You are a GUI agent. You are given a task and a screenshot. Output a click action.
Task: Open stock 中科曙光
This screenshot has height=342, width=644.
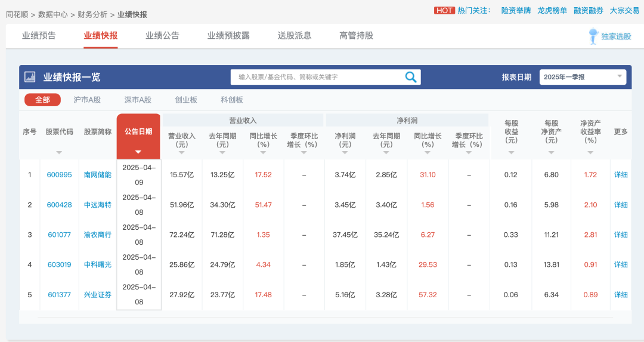(98, 265)
